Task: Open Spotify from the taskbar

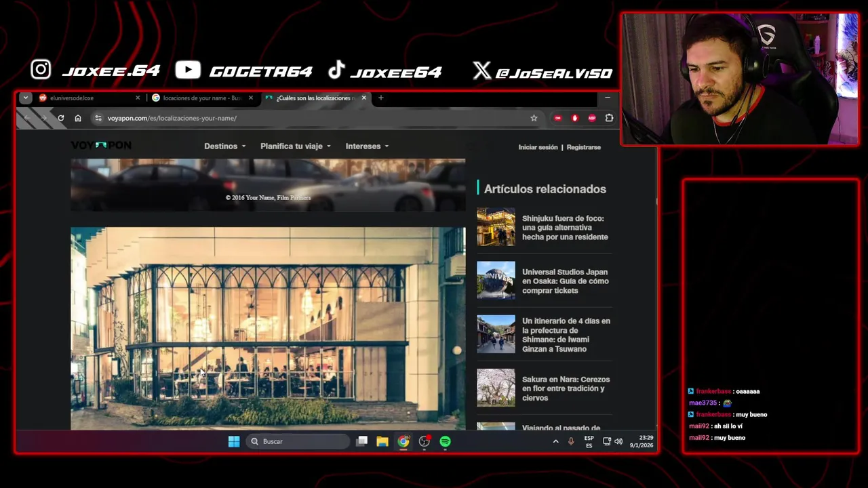Action: pyautogui.click(x=445, y=441)
